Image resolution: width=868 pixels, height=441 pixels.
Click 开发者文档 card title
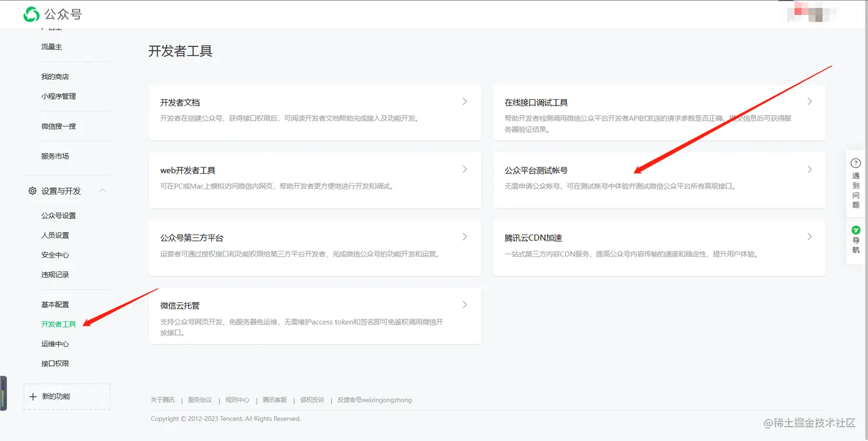(x=180, y=103)
